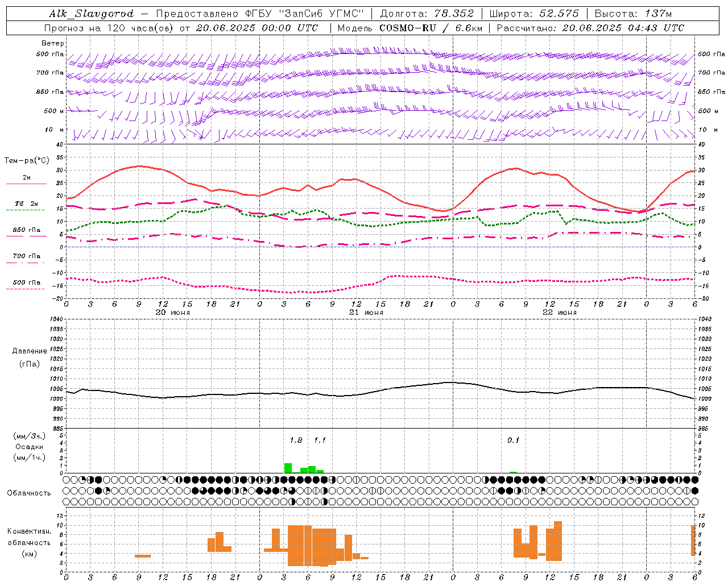Click the 22 июня date label
Image resolution: width=728 pixels, height=582 pixels.
(x=560, y=313)
